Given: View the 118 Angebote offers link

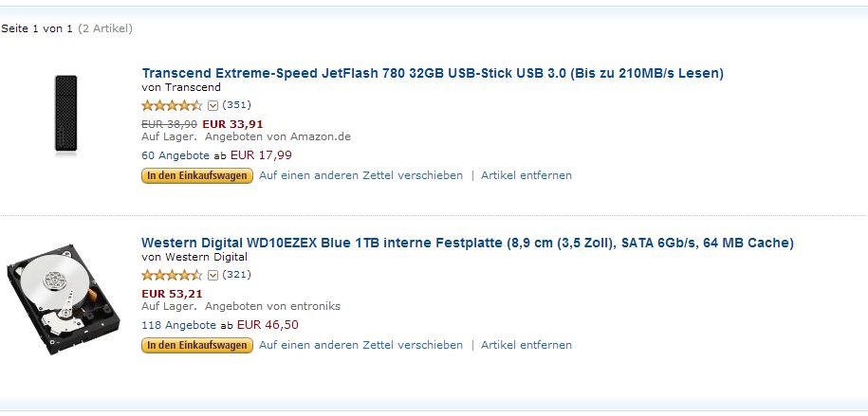Looking at the screenshot, I should coord(178,325).
